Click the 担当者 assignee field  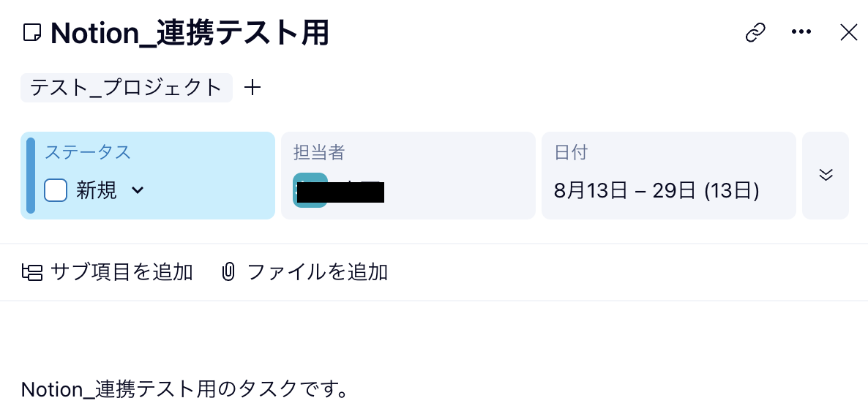408,176
